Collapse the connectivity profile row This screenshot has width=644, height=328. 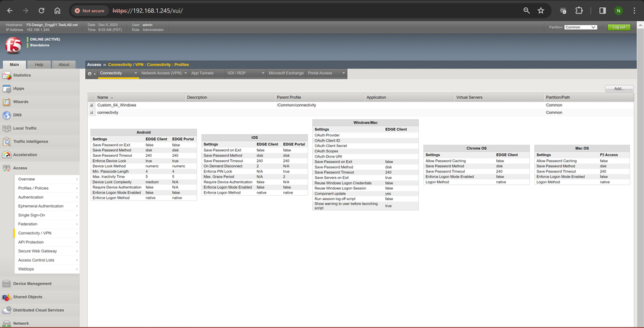pyautogui.click(x=92, y=112)
